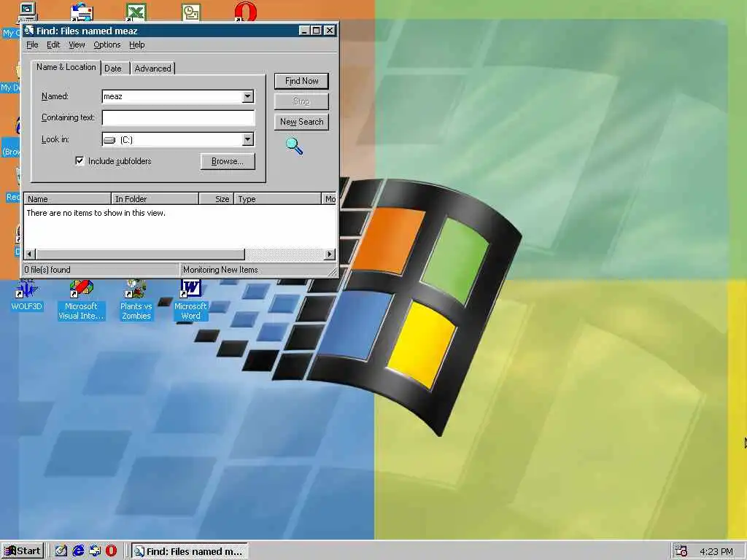This screenshot has width=747, height=560.
Task: Maximize the Find window
Action: 317,31
